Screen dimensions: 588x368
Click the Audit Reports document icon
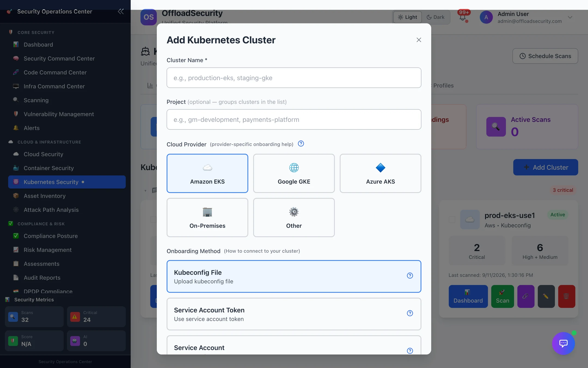pyautogui.click(x=16, y=277)
